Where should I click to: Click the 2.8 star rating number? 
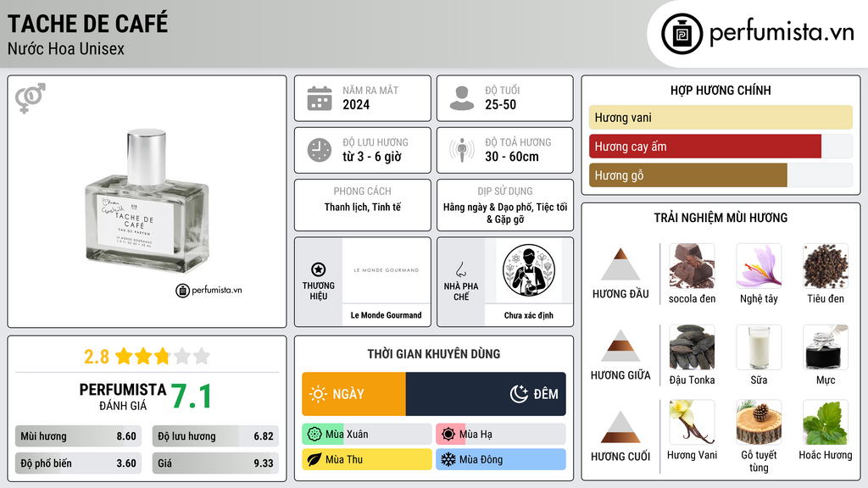pyautogui.click(x=97, y=357)
